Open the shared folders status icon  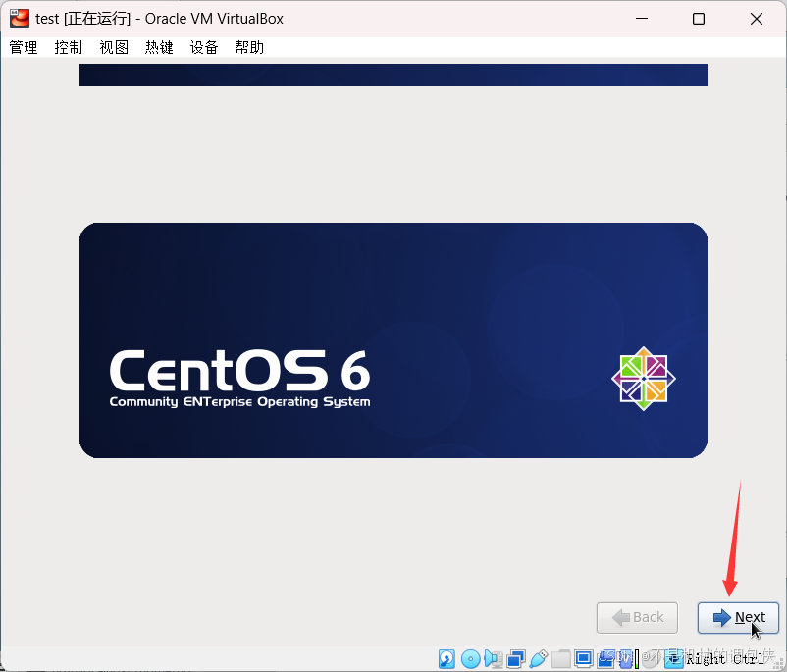click(x=561, y=658)
